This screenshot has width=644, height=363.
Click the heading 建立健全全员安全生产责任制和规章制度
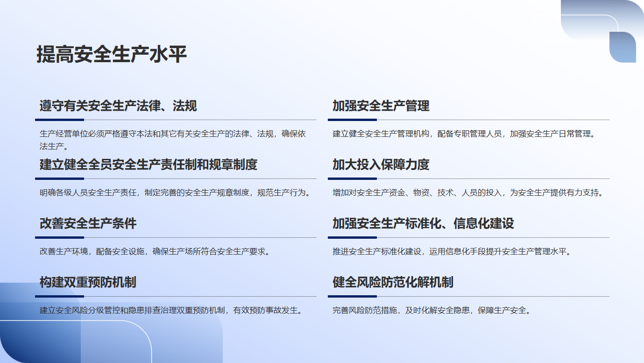coord(149,165)
